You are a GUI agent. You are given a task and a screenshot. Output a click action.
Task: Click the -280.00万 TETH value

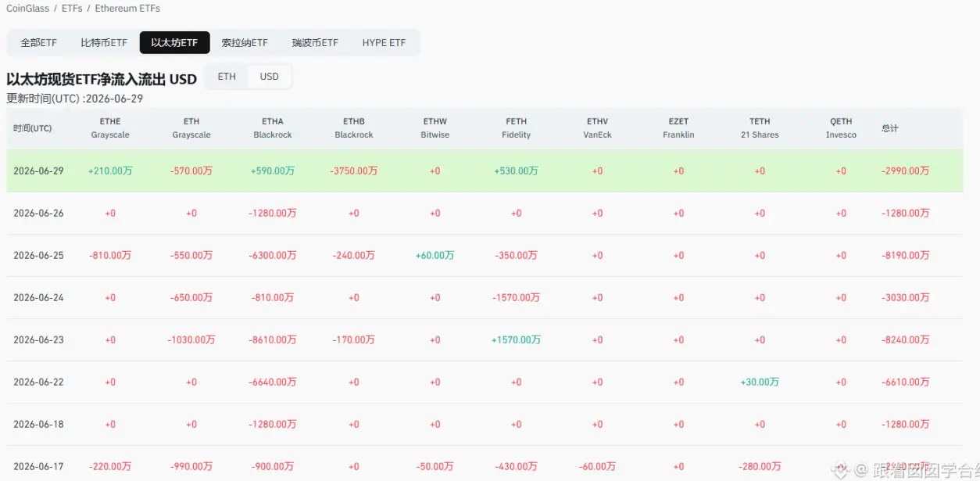pos(760,466)
